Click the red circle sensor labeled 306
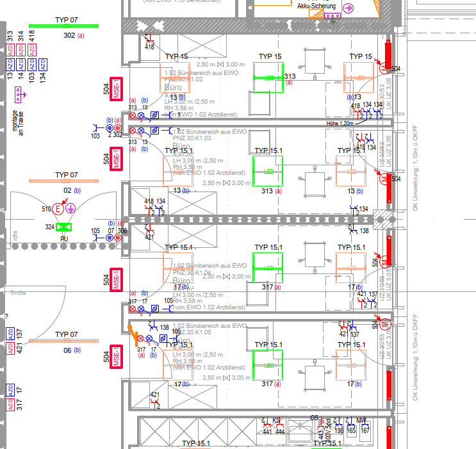Screen dimensions: 476x449 click(x=118, y=238)
